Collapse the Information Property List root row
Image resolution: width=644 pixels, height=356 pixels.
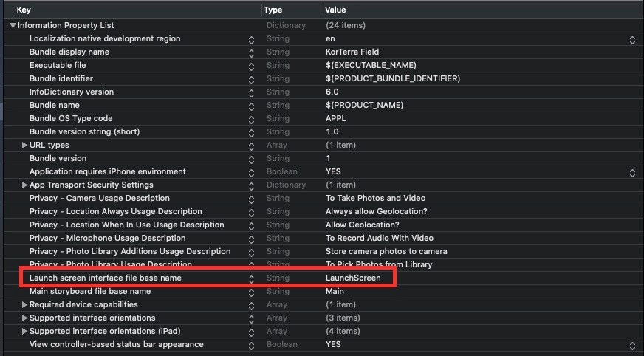(x=13, y=25)
